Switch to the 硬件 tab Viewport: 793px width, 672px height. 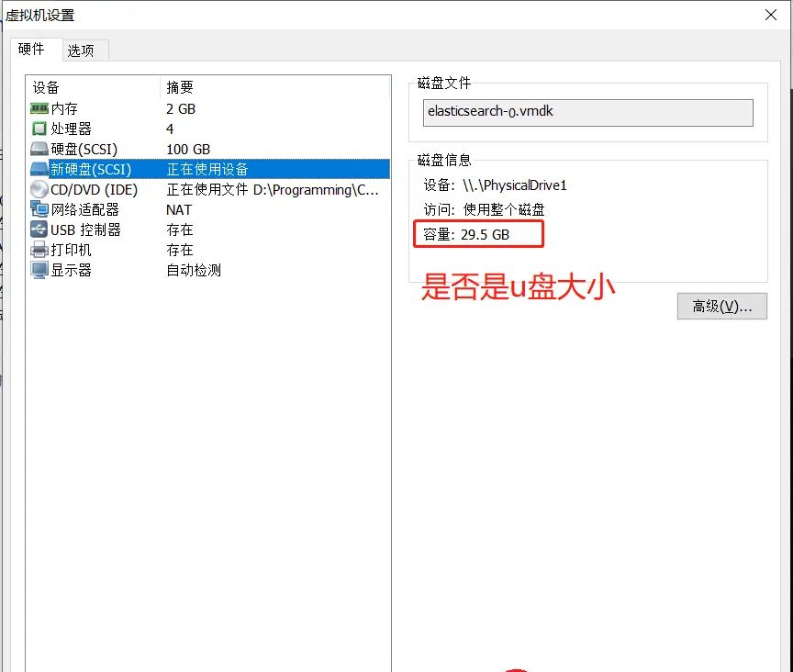(x=35, y=50)
